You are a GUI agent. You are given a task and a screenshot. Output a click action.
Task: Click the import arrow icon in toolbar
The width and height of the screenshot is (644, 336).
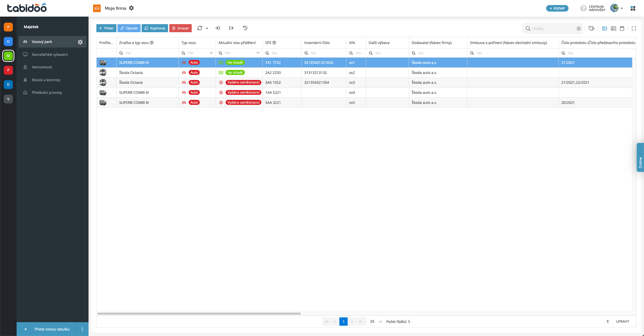(x=218, y=28)
